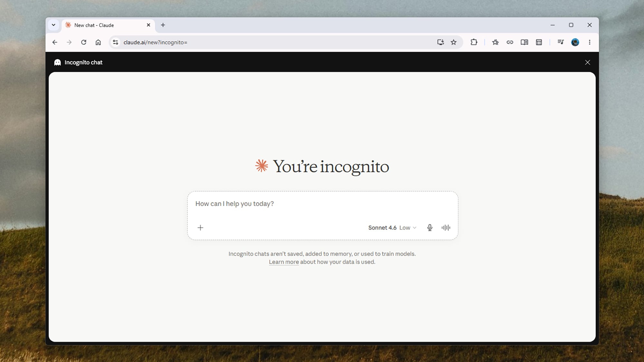Open the tab search dropdown arrow
The height and width of the screenshot is (362, 644).
pyautogui.click(x=53, y=25)
